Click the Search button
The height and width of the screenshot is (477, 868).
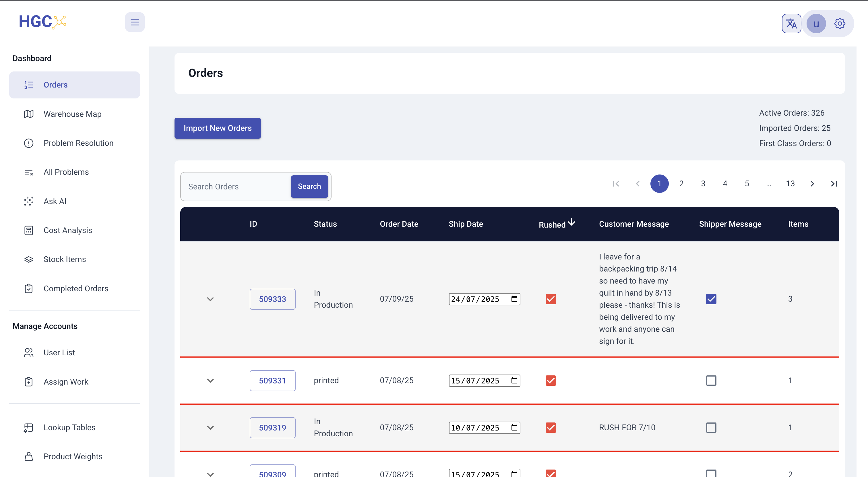coord(309,186)
